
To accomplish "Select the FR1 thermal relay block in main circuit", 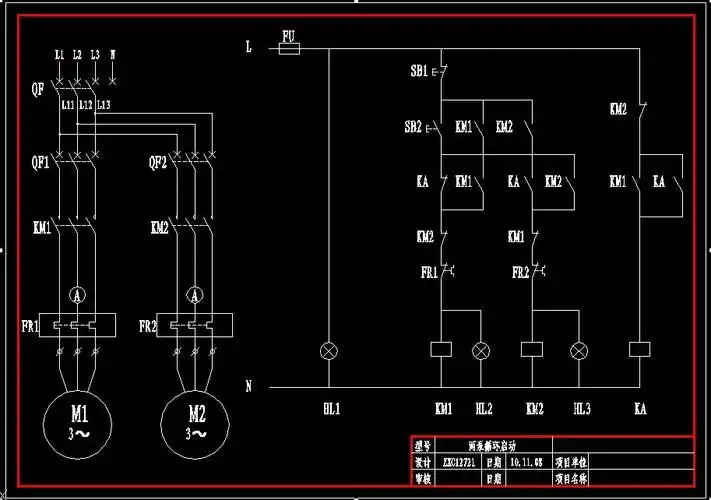I will click(x=77, y=325).
